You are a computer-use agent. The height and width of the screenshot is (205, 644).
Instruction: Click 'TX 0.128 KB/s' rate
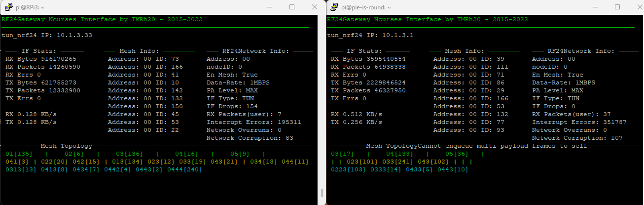tap(31, 122)
